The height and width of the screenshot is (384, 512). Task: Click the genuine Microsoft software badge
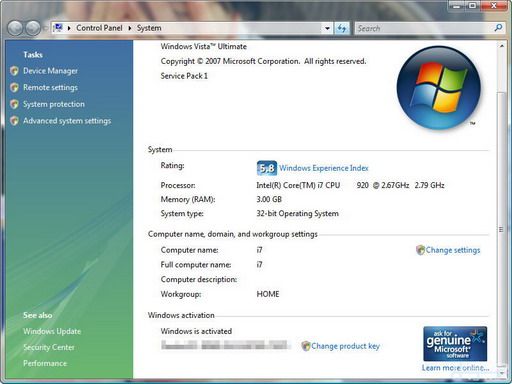[455, 344]
